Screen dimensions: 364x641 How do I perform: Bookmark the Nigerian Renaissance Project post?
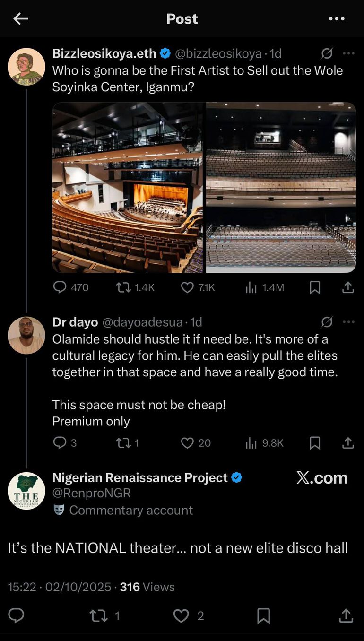point(263,615)
